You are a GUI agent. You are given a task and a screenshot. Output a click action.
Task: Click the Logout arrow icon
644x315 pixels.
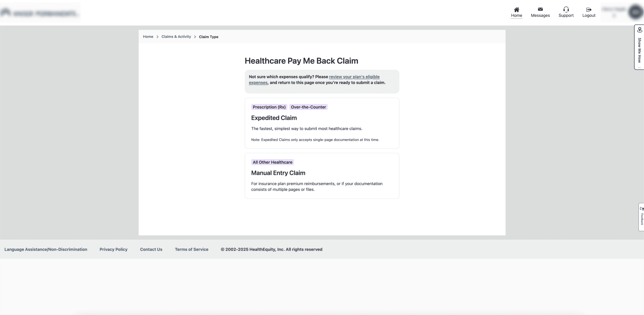pyautogui.click(x=588, y=10)
